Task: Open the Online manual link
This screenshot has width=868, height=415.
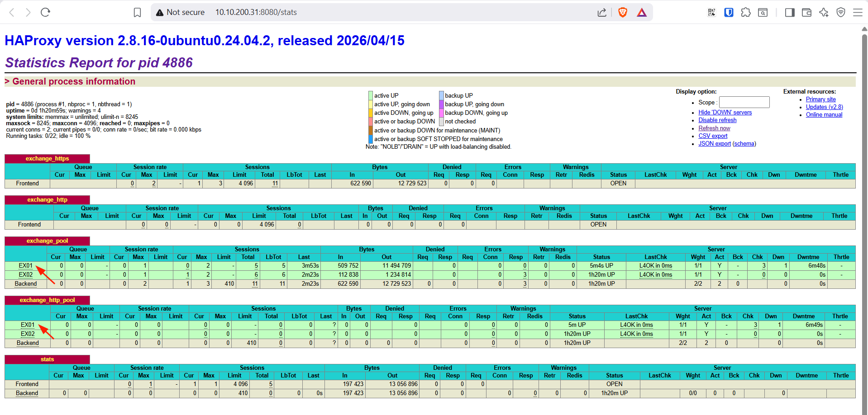Action: (x=824, y=115)
